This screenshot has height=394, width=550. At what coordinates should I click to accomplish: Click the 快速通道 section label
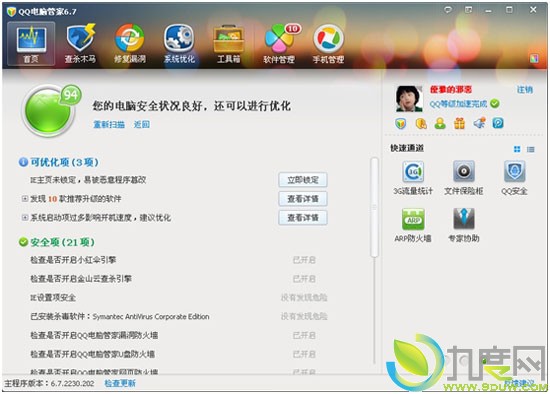tap(407, 148)
